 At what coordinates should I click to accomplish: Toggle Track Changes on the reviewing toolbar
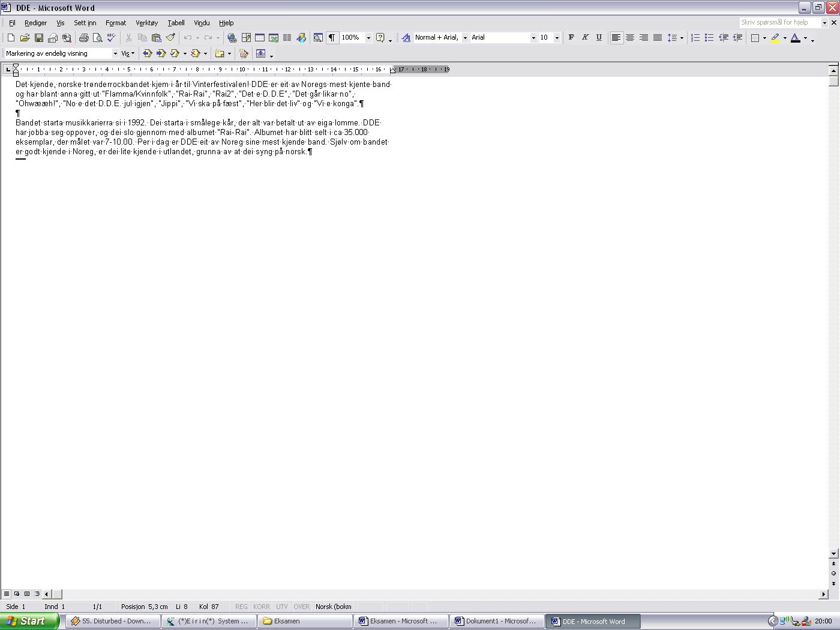point(244,53)
